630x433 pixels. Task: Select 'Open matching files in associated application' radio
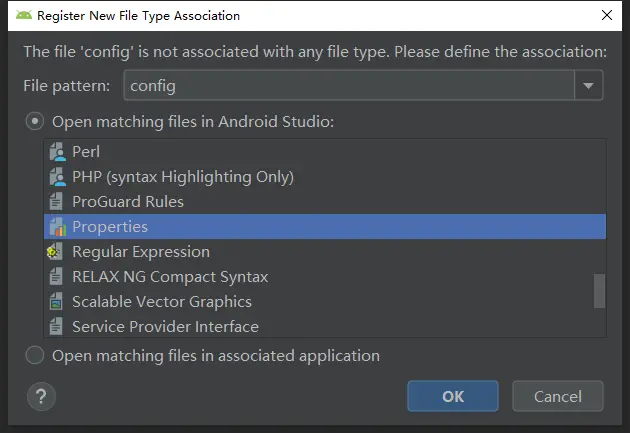[35, 355]
